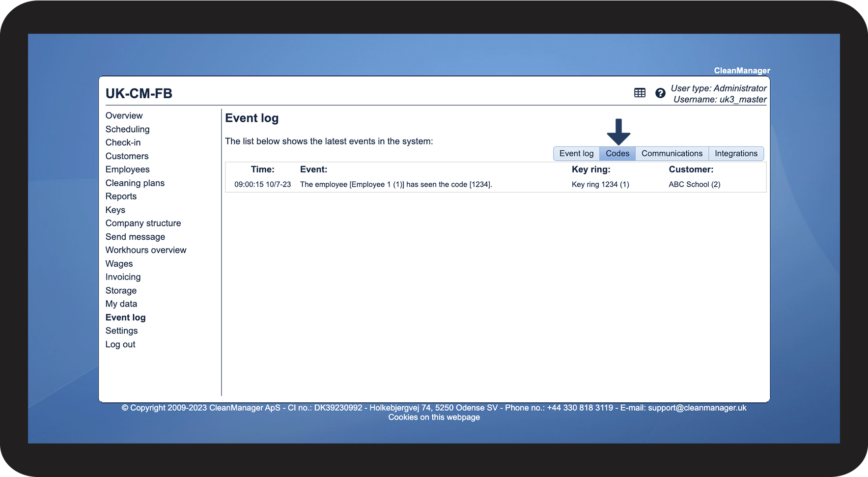
Task: Open the Check-in page
Action: coord(123,142)
